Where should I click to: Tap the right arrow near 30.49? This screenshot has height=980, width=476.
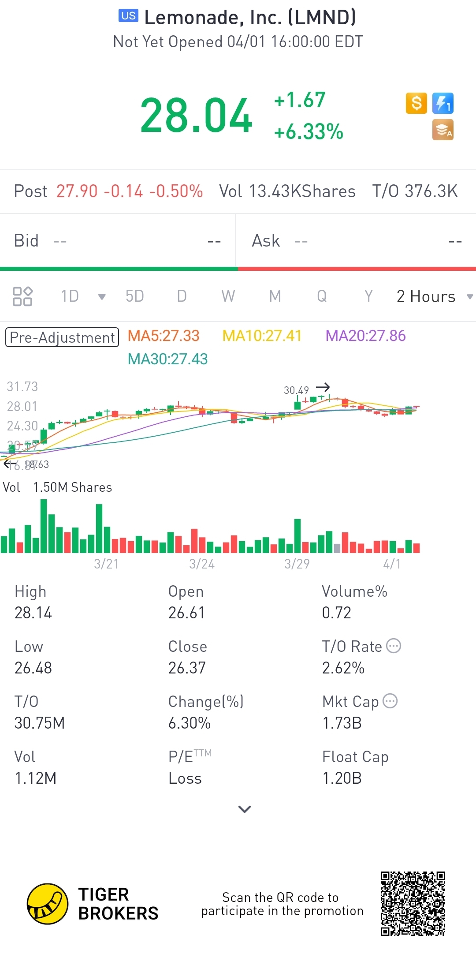[323, 387]
